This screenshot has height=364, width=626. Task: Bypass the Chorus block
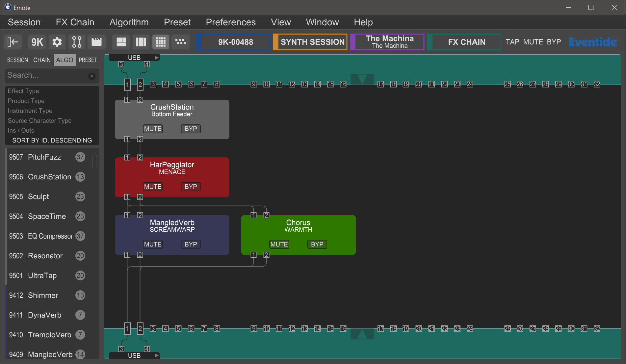[317, 244]
